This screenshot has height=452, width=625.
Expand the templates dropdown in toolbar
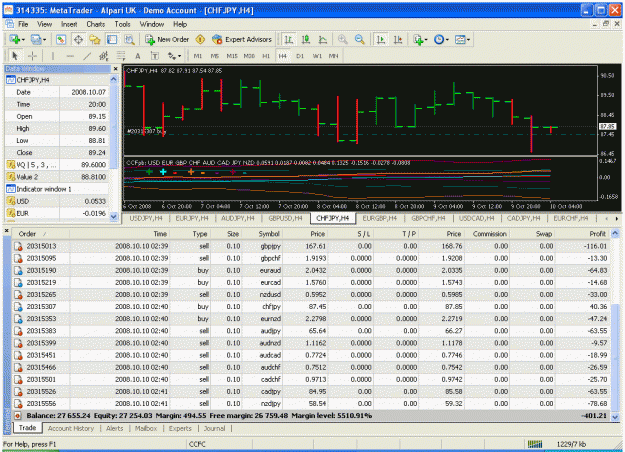pos(468,40)
